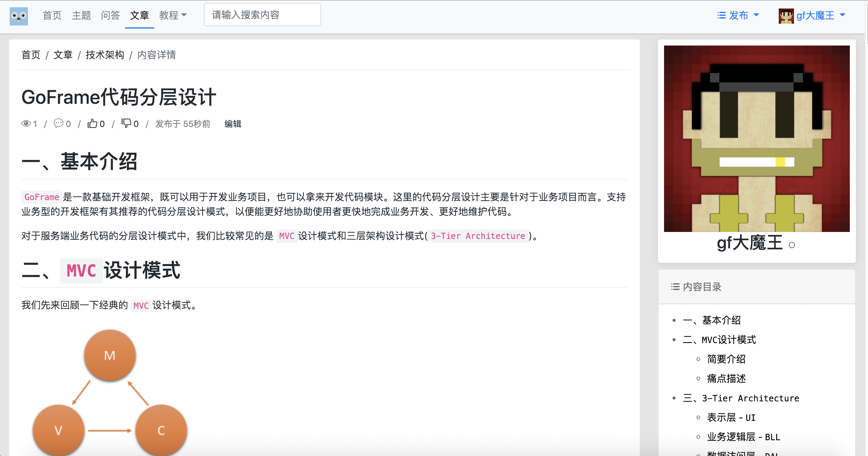Image resolution: width=868 pixels, height=456 pixels.
Task: Open 技术架构 breadcrumb link
Action: [x=105, y=55]
